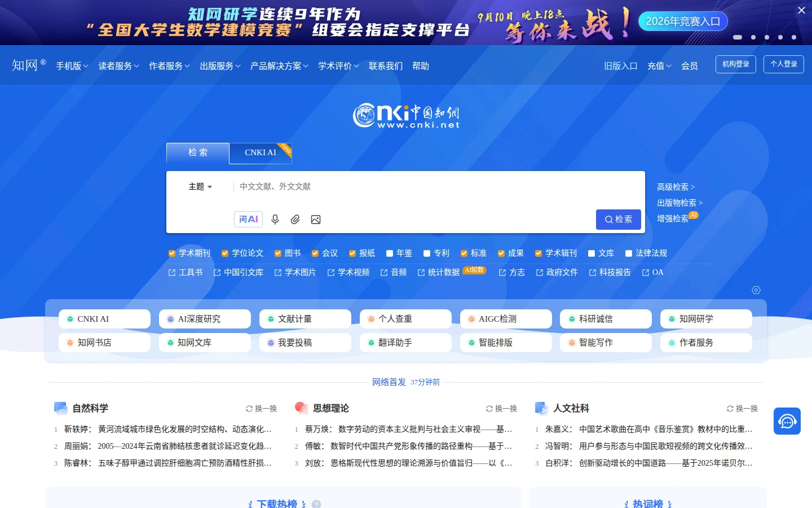Open the settings icon above shortcut panel

[756, 290]
